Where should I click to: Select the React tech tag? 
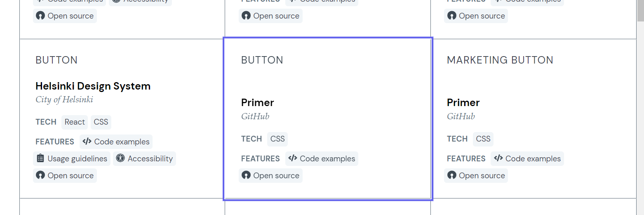[x=75, y=122]
